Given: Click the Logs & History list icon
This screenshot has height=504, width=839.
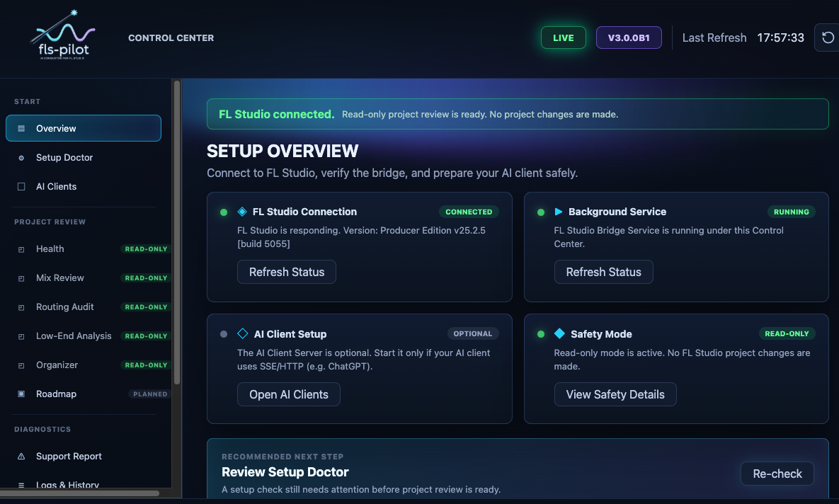Looking at the screenshot, I should point(21,486).
